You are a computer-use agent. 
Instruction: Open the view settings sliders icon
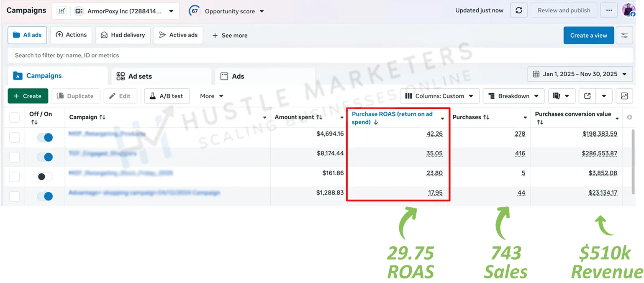(x=624, y=36)
